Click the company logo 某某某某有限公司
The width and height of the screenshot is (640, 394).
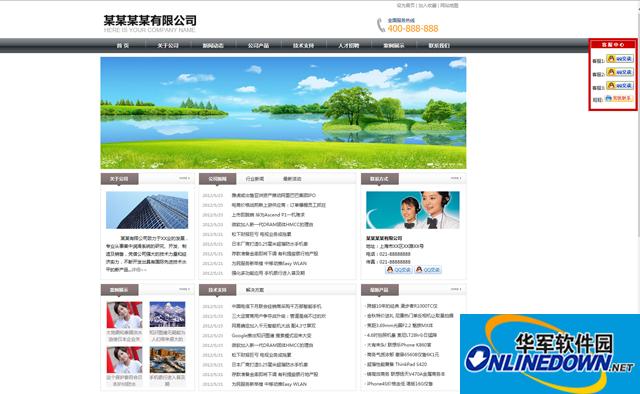(x=150, y=24)
